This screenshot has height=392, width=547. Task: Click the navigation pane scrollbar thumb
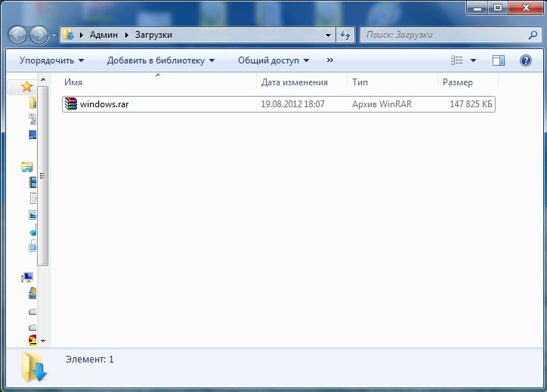tap(43, 176)
